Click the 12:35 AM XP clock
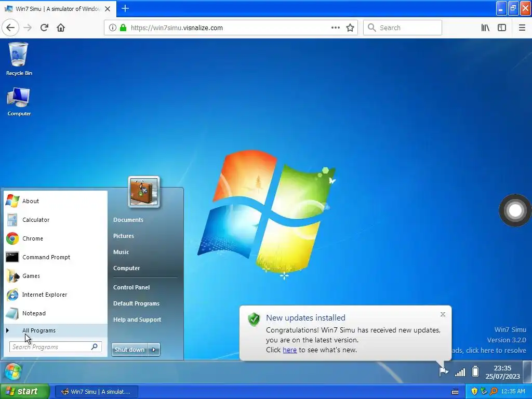This screenshot has width=532, height=399. [513, 392]
